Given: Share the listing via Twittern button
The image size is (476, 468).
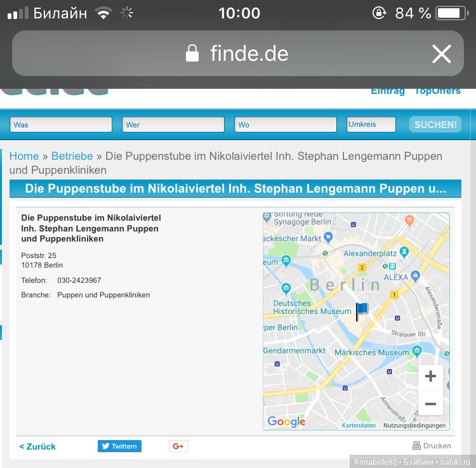Looking at the screenshot, I should (x=119, y=446).
